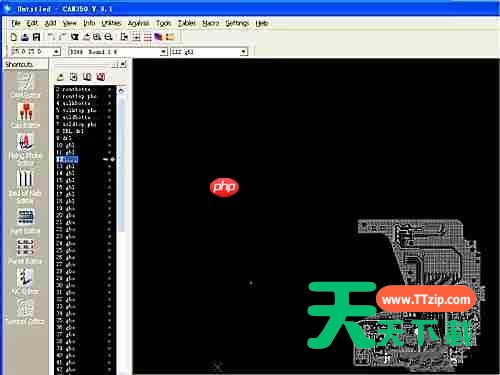This screenshot has height=375, width=500.
Task: Open the Macro menu
Action: click(211, 23)
